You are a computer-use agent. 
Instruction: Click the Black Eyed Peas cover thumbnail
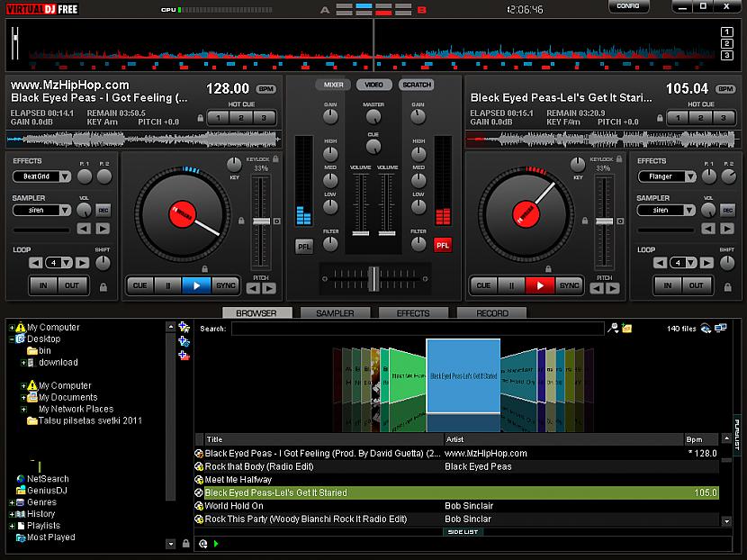(x=463, y=376)
